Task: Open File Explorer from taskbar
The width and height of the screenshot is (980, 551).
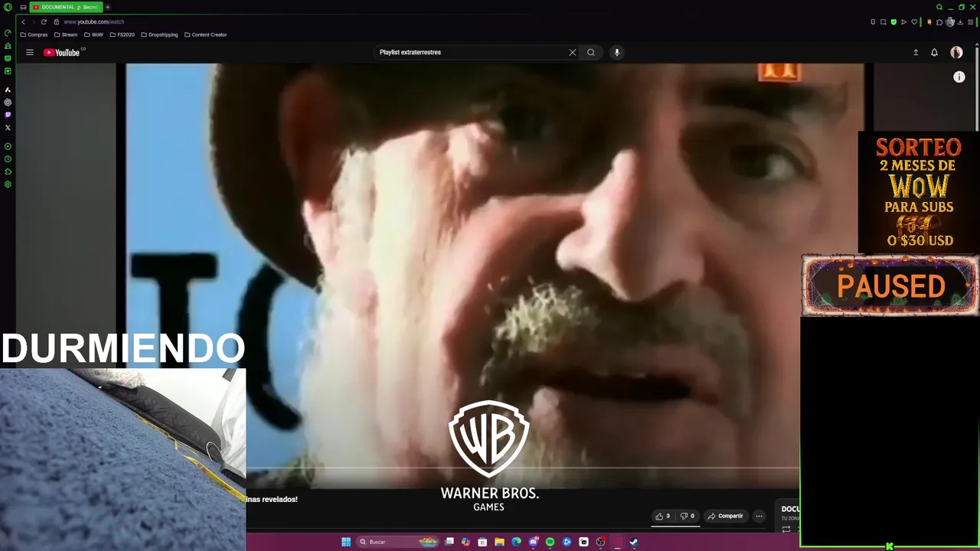Action: click(x=499, y=542)
